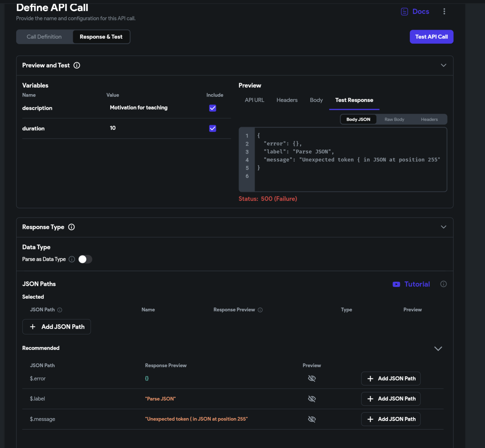Image resolution: width=485 pixels, height=448 pixels.
Task: Click the duration value field showing 10
Action: (x=113, y=128)
